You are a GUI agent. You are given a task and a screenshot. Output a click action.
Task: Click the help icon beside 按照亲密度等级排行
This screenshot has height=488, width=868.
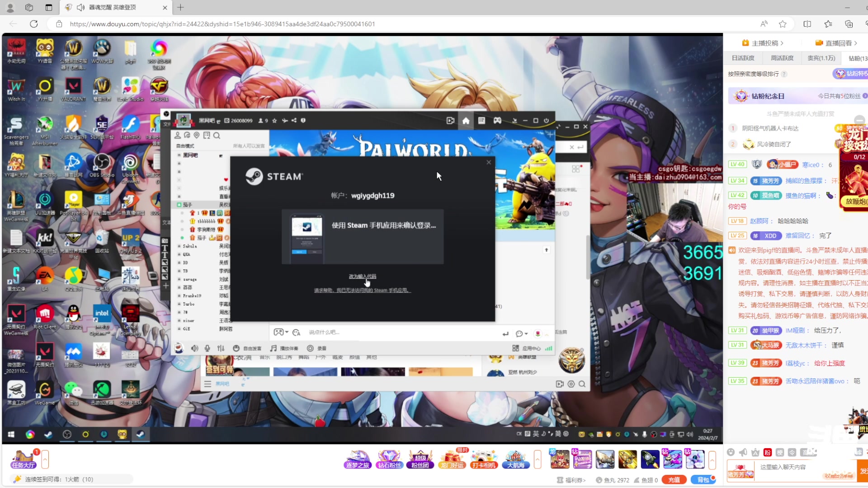click(784, 74)
